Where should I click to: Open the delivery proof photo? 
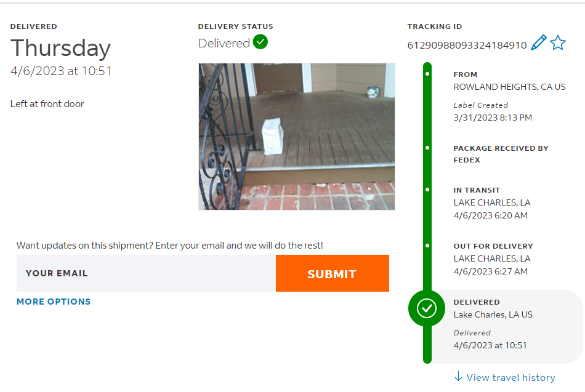(x=296, y=136)
